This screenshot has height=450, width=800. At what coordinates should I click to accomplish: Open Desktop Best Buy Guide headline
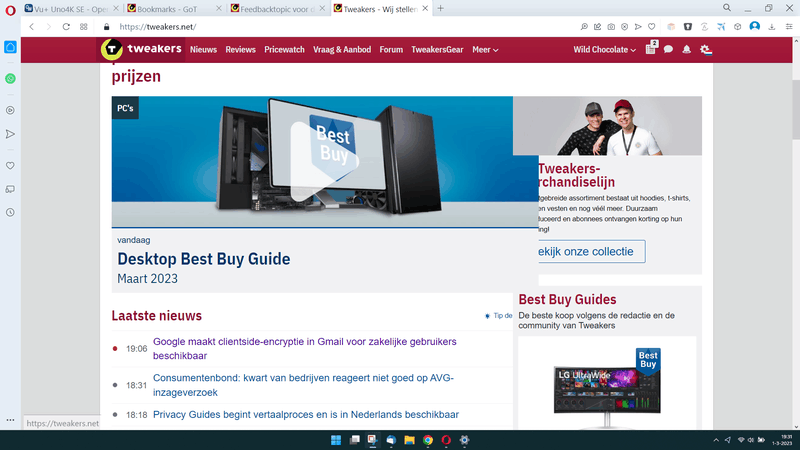pyautogui.click(x=204, y=259)
